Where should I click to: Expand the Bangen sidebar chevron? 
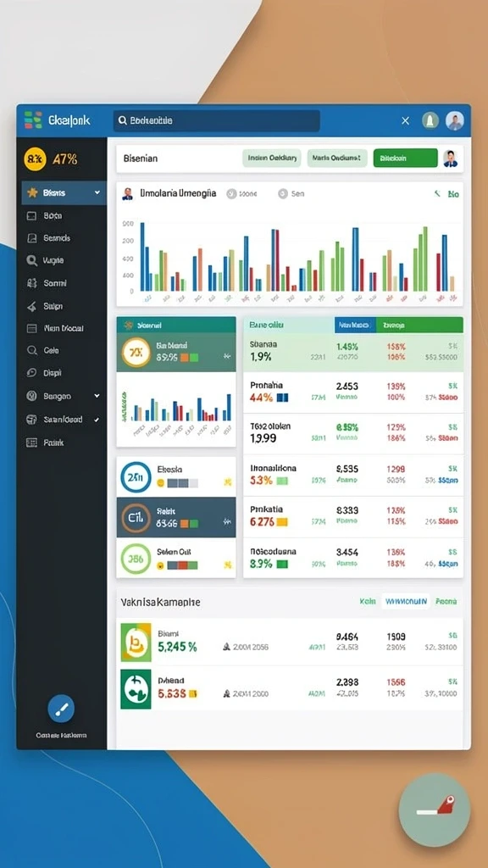tap(97, 397)
